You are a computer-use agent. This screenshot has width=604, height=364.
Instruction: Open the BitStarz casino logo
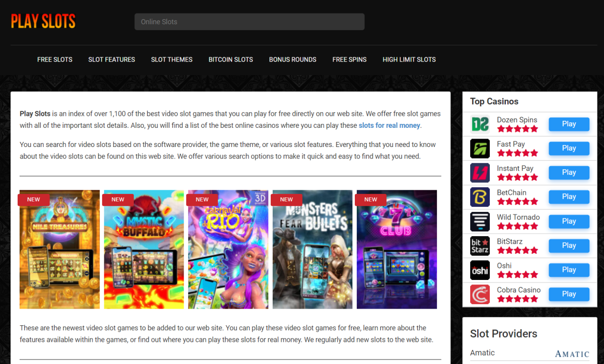click(x=480, y=246)
